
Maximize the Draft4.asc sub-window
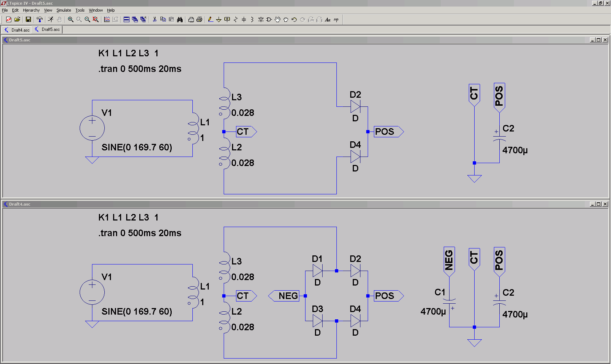click(599, 204)
